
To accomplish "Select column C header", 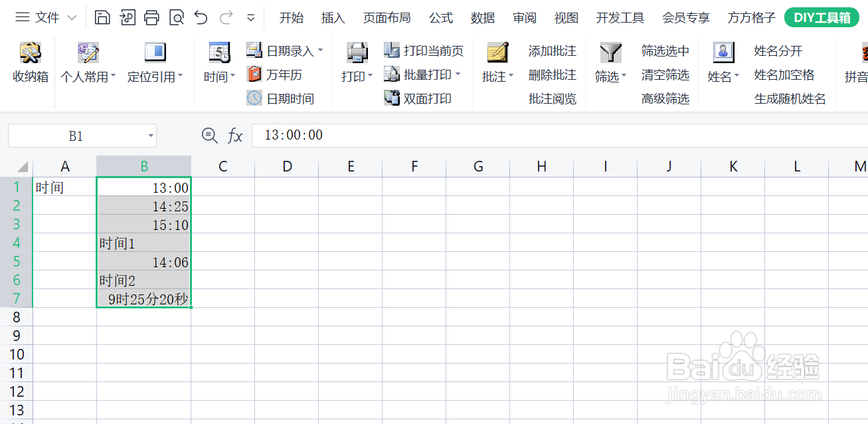I will tap(223, 167).
